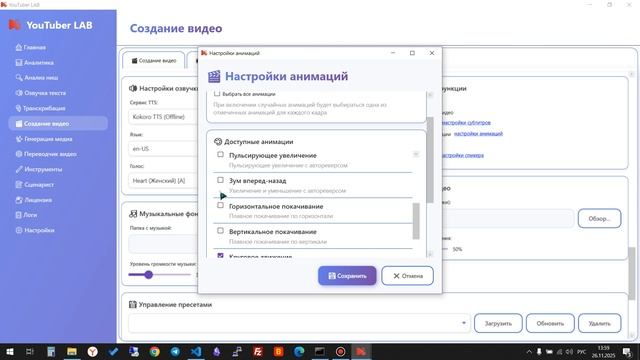Click the Генерация медиа icon in sidebar

pyautogui.click(x=19, y=139)
